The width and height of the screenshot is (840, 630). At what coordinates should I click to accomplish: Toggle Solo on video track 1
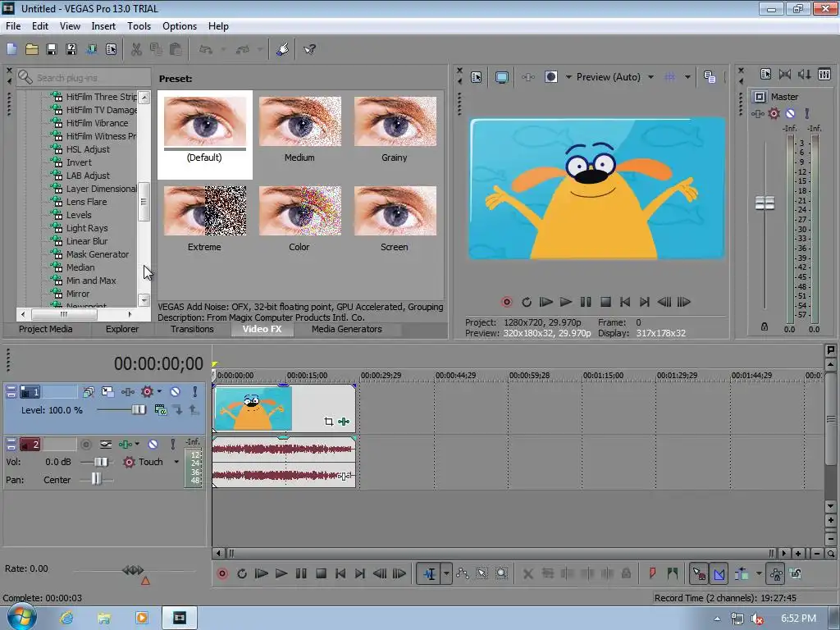pos(195,391)
